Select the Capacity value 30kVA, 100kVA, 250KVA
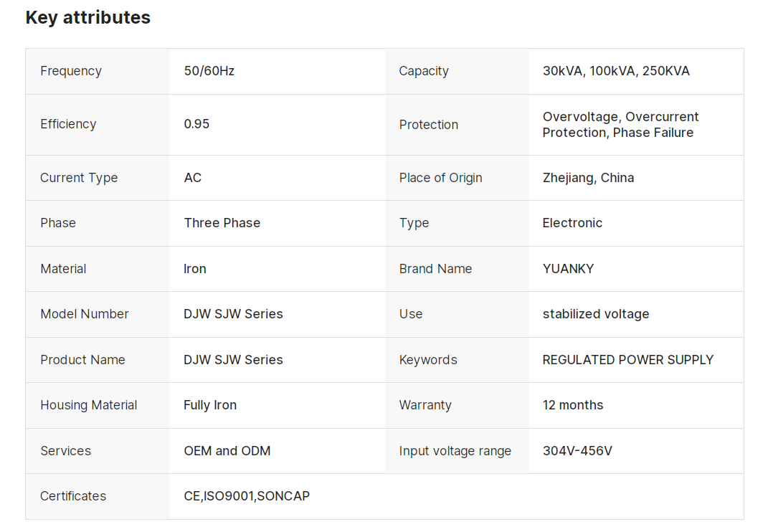This screenshot has height=532, width=768. [x=616, y=71]
